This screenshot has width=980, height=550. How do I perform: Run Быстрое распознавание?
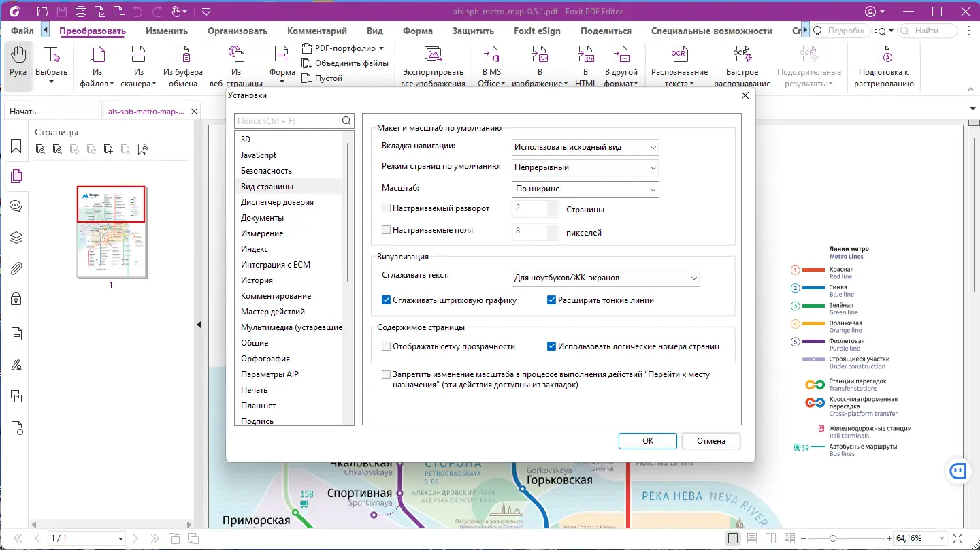(x=742, y=66)
